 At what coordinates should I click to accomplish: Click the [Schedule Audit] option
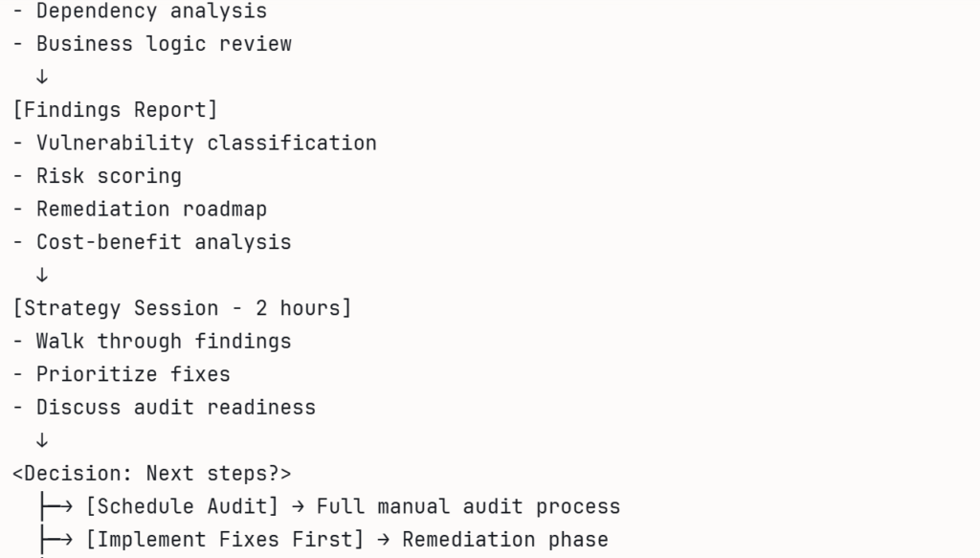click(x=182, y=506)
